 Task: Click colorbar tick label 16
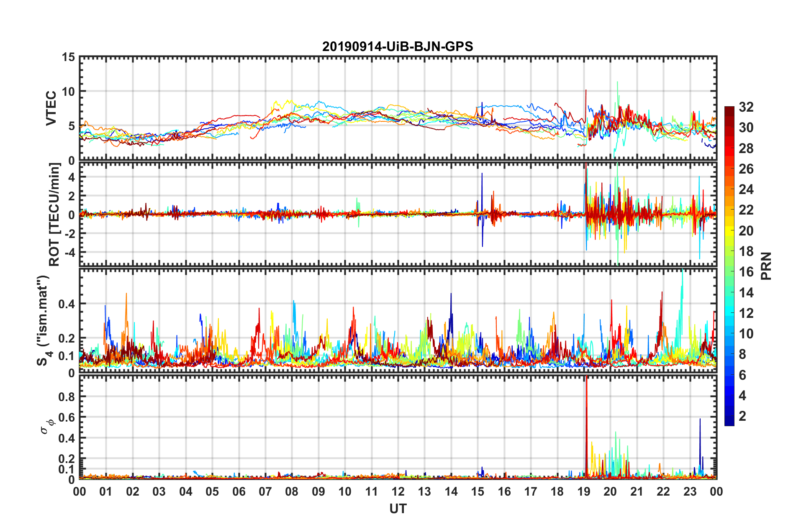[746, 272]
